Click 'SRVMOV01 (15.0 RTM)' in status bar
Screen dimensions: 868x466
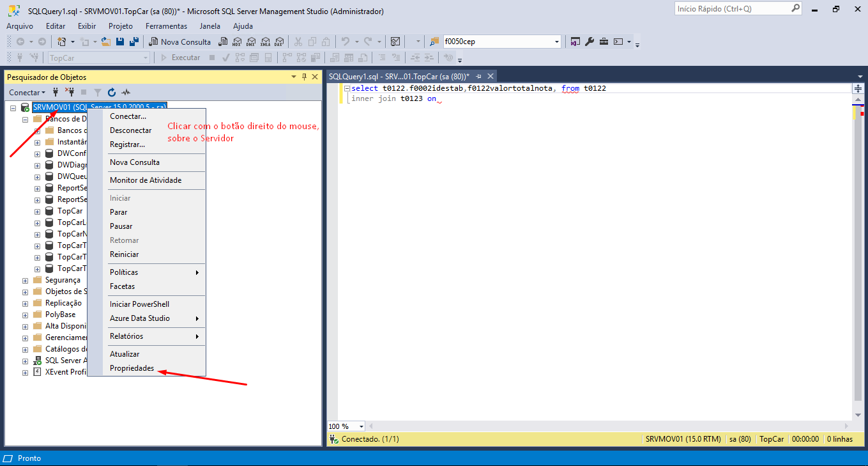click(x=683, y=439)
